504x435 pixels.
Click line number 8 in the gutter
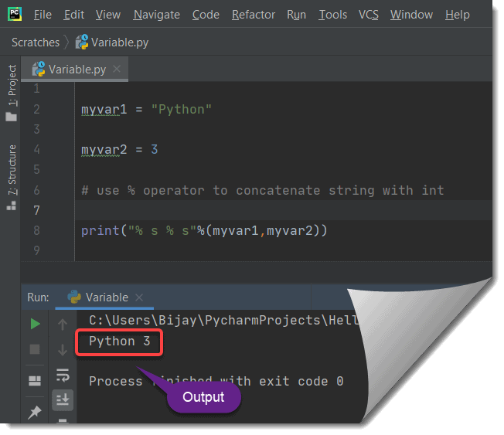pos(36,230)
